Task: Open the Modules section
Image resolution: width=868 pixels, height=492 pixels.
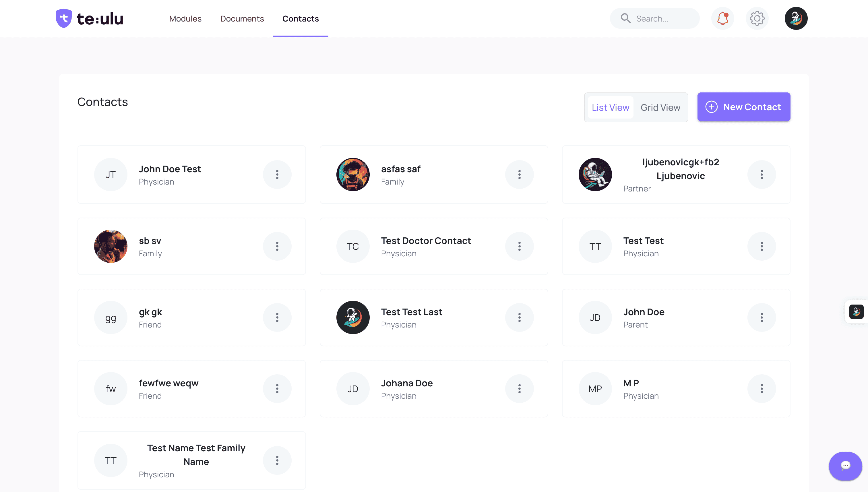Action: tap(185, 19)
